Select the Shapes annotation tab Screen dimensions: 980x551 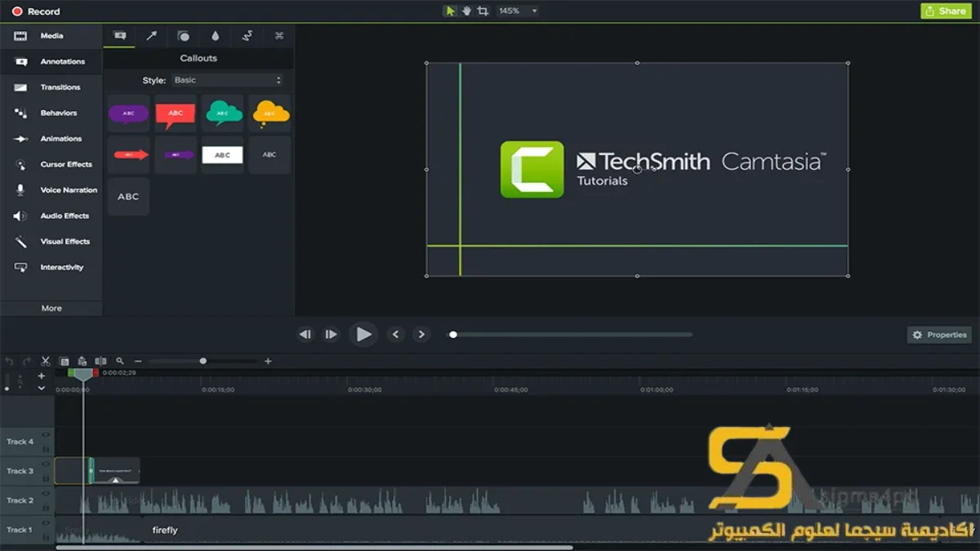tap(184, 36)
